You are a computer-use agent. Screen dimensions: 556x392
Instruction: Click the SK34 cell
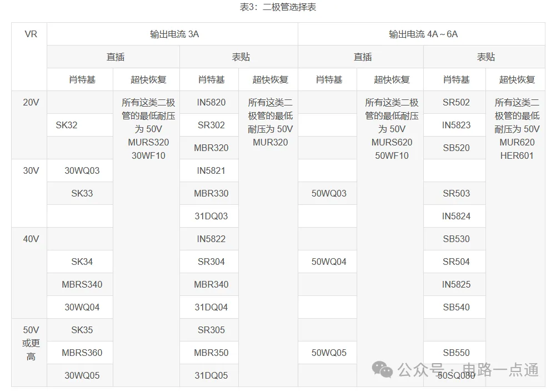pos(80,262)
